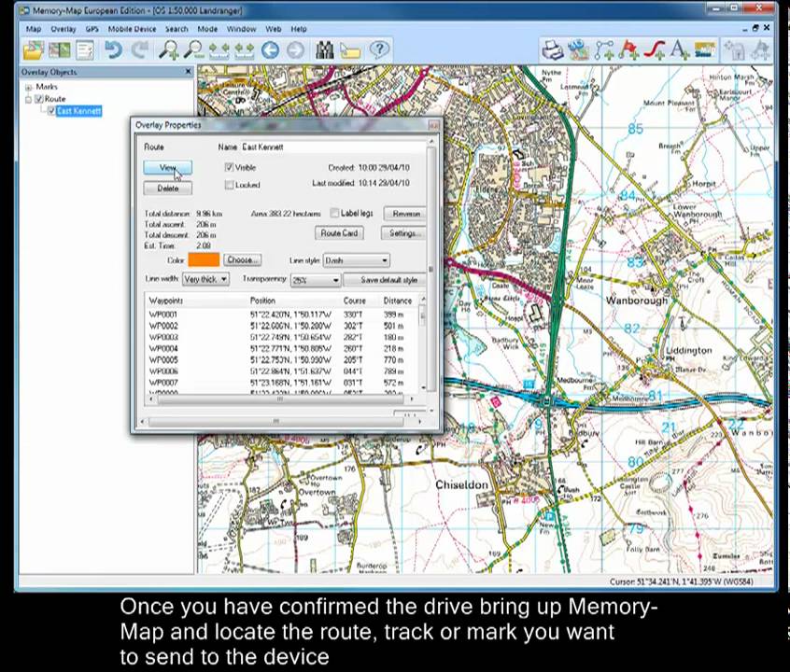Screen dimensions: 790x672
Task: Click the orange route color swatch
Action: pos(204,260)
